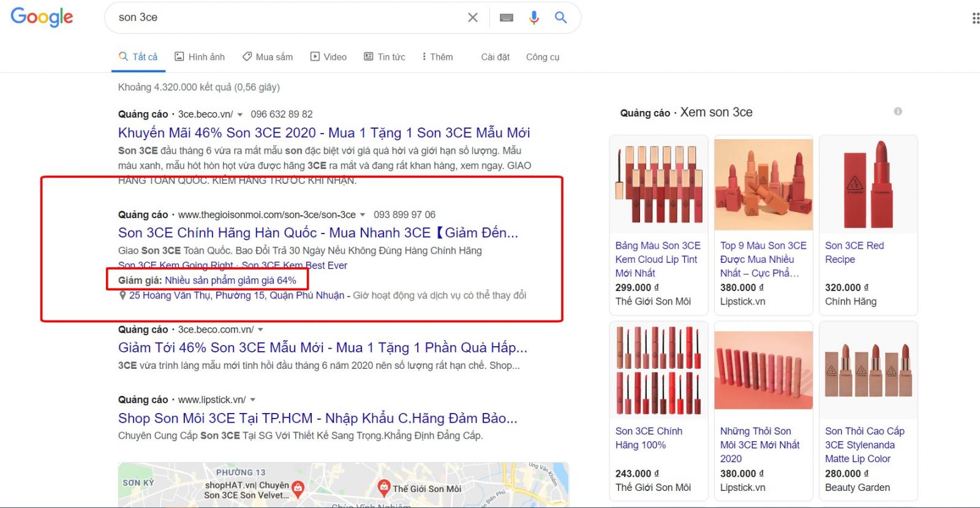Select the shopHAT.vn map marker
Screen dimensions: 980x508
[298, 489]
